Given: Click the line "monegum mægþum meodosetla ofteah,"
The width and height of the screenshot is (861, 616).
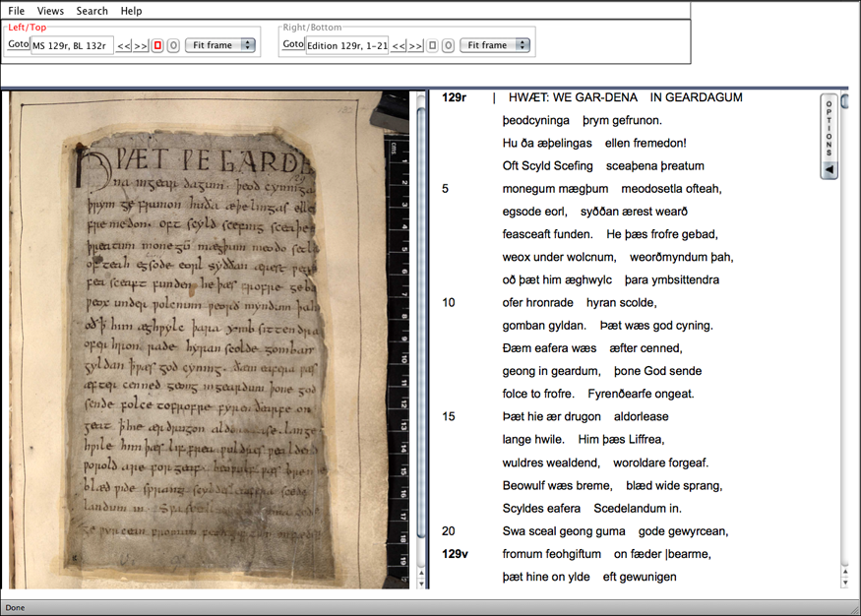Looking at the screenshot, I should [x=612, y=189].
